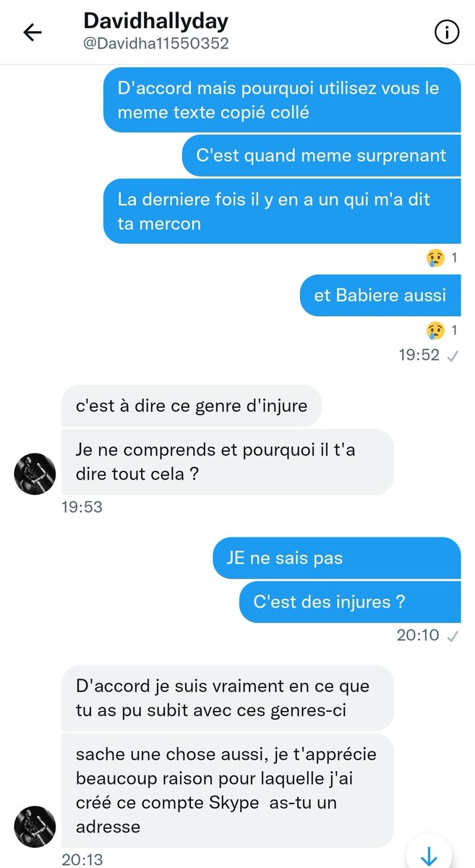
Task: Open conversation info icon
Action: (x=447, y=32)
